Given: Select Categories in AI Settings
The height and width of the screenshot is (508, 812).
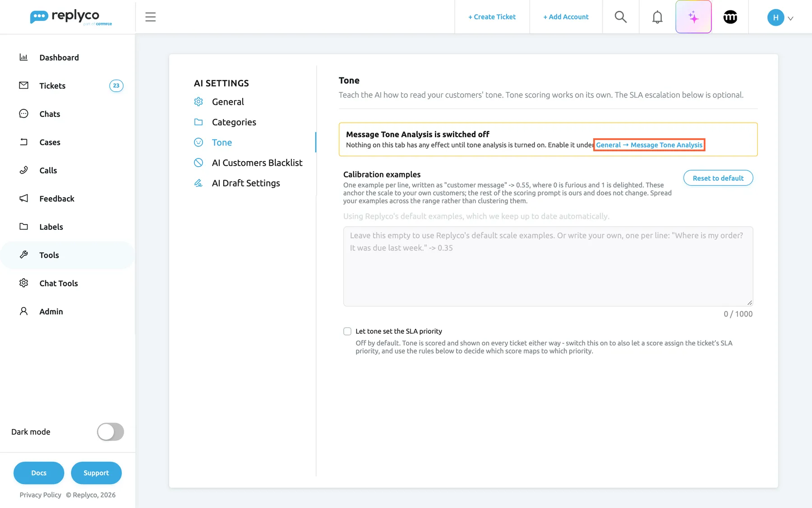Looking at the screenshot, I should click(x=234, y=122).
